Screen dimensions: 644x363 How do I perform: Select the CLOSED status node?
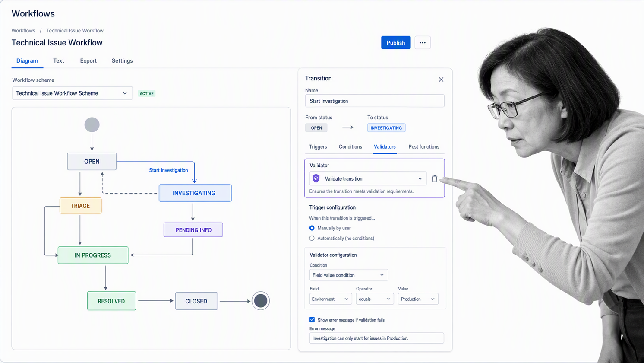click(x=196, y=301)
